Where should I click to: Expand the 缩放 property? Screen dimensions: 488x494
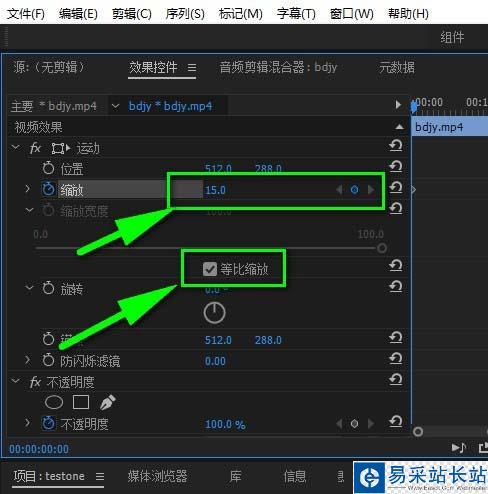pyautogui.click(x=28, y=189)
